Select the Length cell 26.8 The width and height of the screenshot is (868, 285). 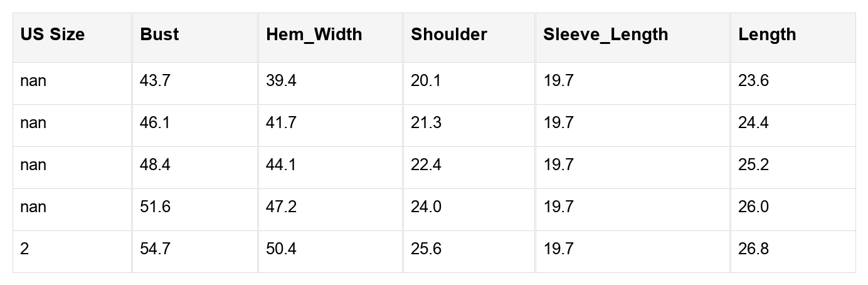(753, 249)
